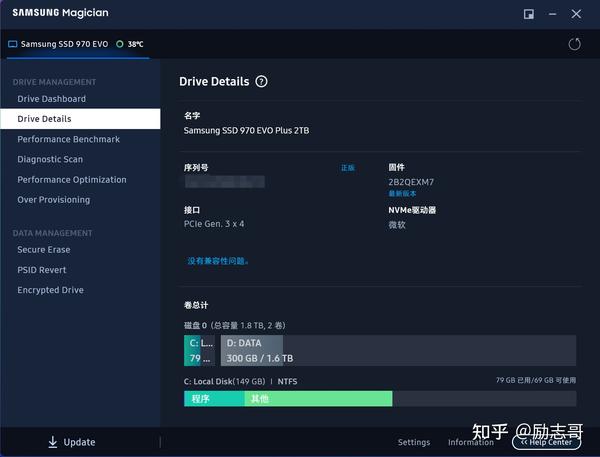Viewport: 600px width, 457px height.
Task: Select the C: volume block
Action: pyautogui.click(x=199, y=351)
